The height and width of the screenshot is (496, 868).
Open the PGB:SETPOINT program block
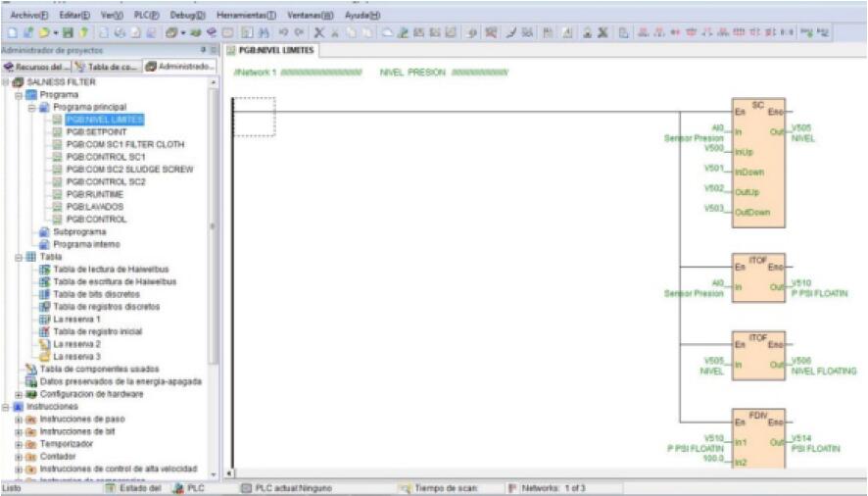tap(96, 131)
